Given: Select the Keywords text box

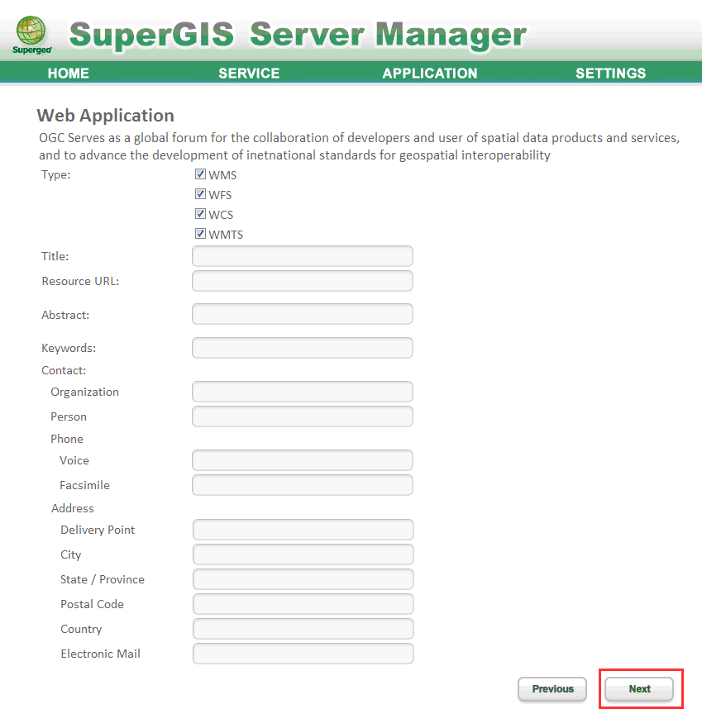Looking at the screenshot, I should [x=303, y=348].
